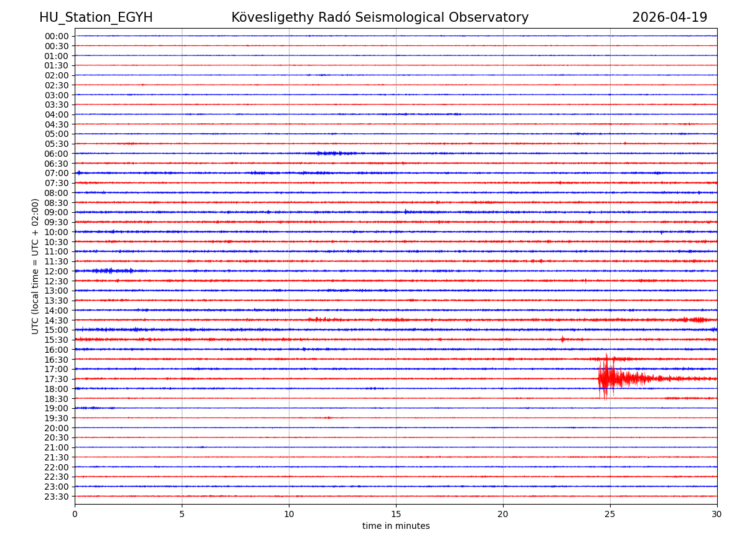Pick the 23:30 row time label
Image resolution: width=747 pixels, height=560 pixels.
pyautogui.click(x=56, y=497)
